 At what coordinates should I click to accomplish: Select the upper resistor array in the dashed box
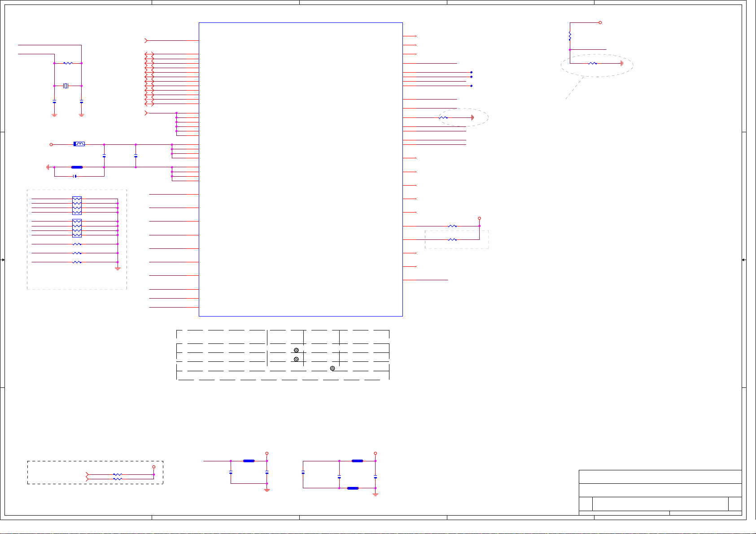pos(77,205)
